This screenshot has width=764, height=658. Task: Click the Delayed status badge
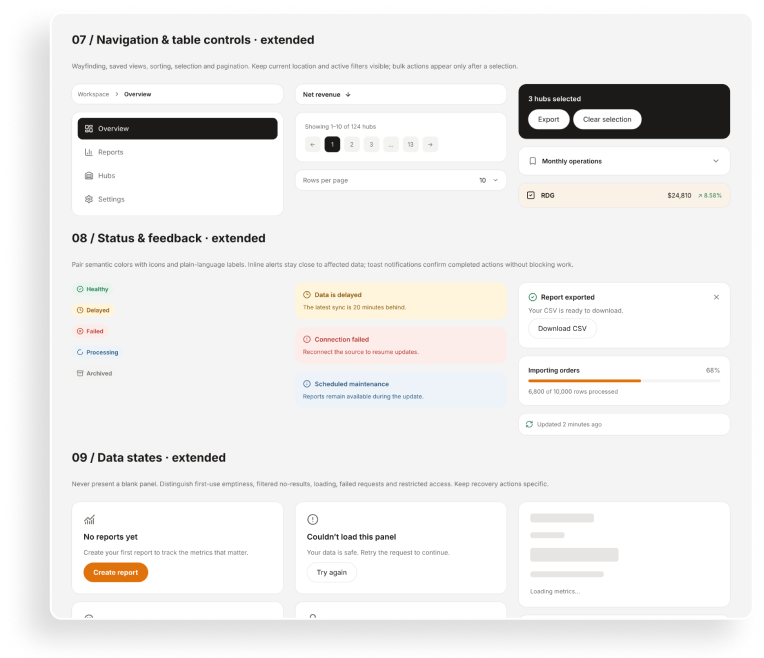[93, 310]
